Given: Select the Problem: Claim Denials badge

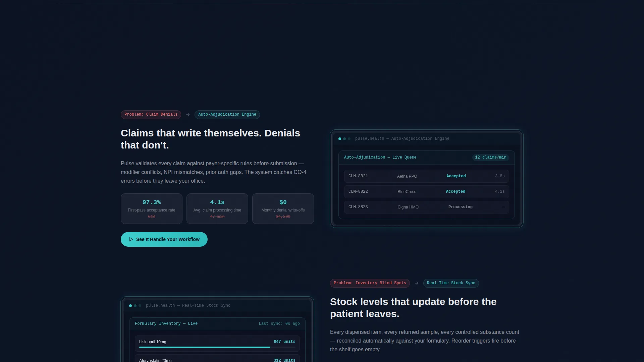Looking at the screenshot, I should tap(151, 115).
